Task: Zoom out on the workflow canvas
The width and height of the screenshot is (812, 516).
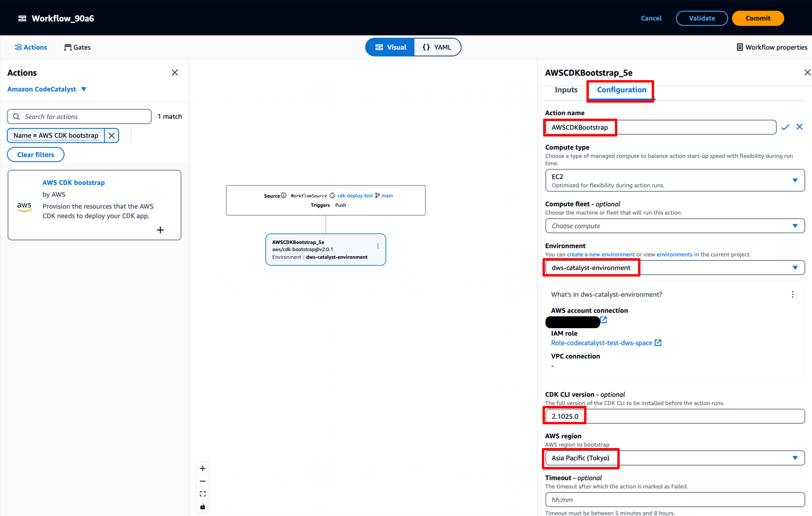Action: click(203, 481)
